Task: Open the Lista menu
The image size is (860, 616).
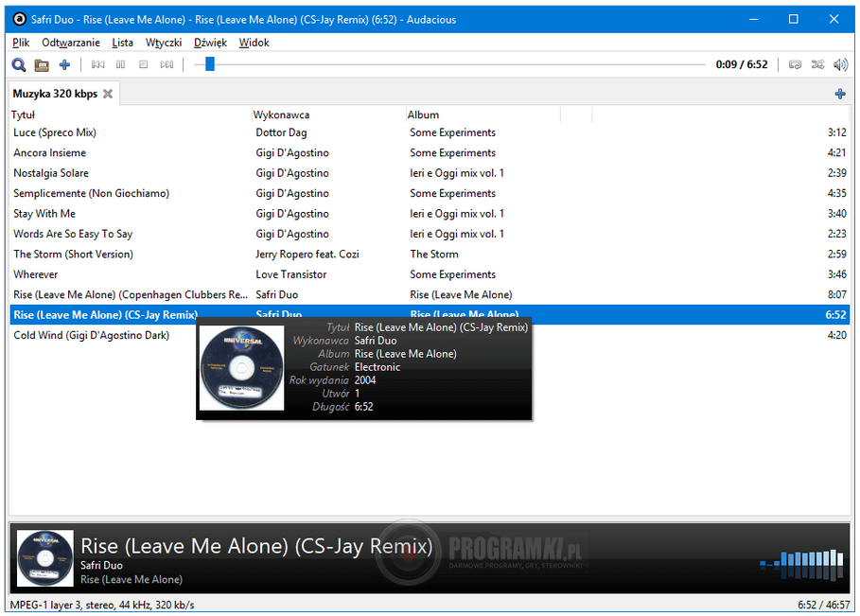Action: (x=122, y=43)
